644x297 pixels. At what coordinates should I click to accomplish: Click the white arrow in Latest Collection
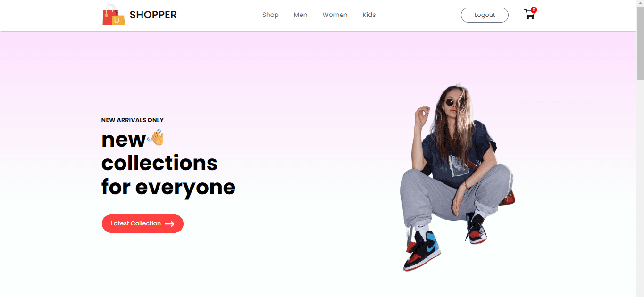point(169,224)
